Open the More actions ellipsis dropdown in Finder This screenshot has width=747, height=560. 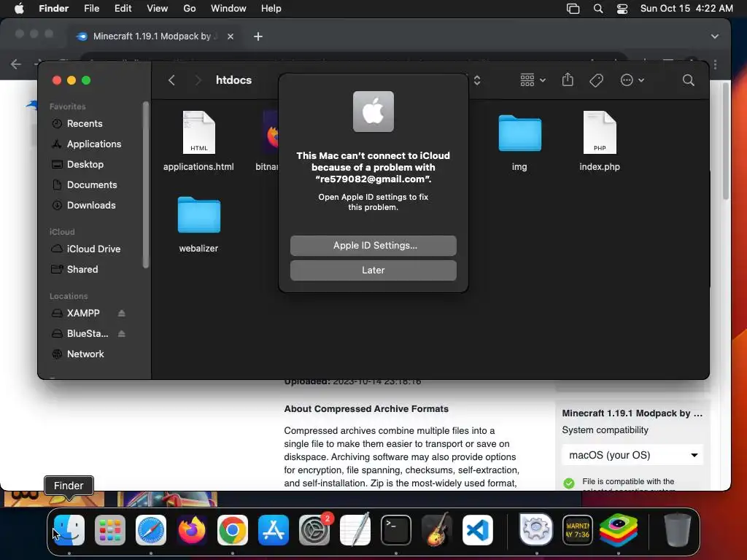tap(632, 80)
